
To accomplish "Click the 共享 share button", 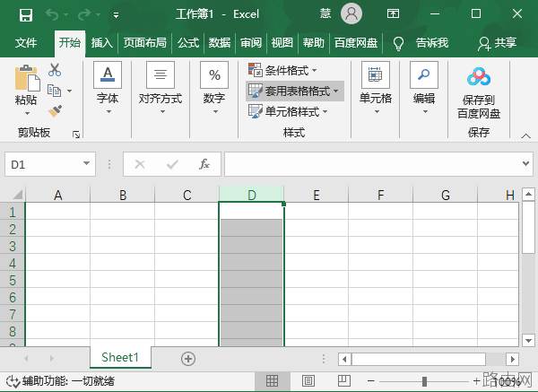I will [x=497, y=43].
